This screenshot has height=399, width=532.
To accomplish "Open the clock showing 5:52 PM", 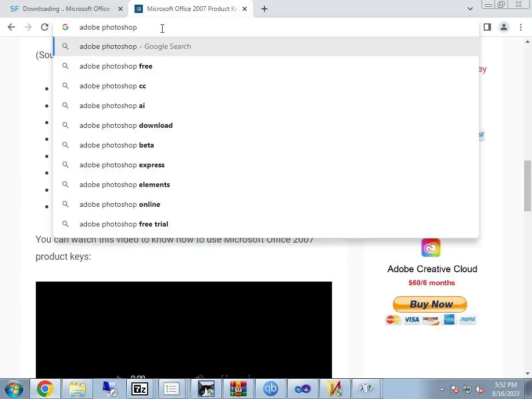I will [x=506, y=389].
